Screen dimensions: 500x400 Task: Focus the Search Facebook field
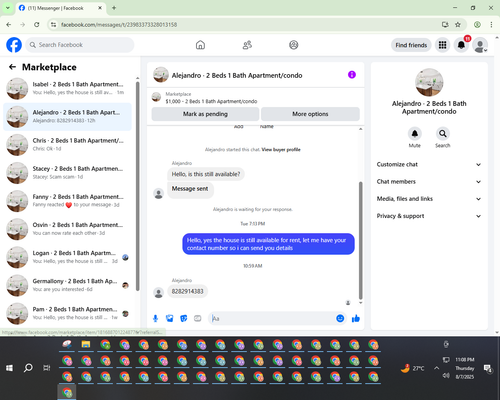tap(80, 45)
